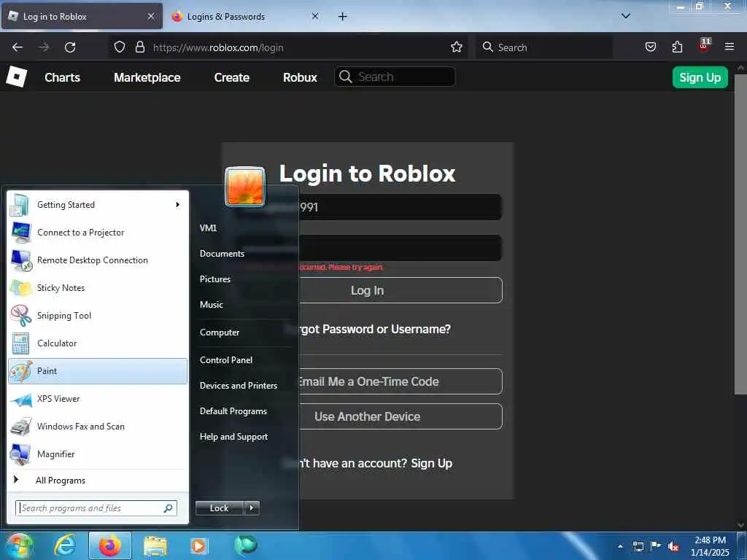Open Computer from Start menu
Screen dimensions: 747x560
[x=220, y=332]
